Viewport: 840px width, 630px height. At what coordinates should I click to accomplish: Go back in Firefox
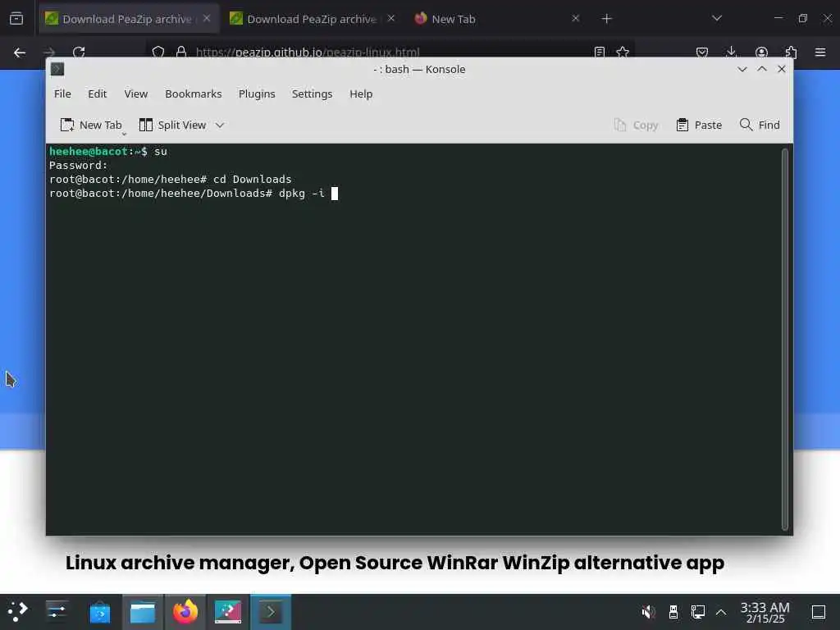(20, 52)
